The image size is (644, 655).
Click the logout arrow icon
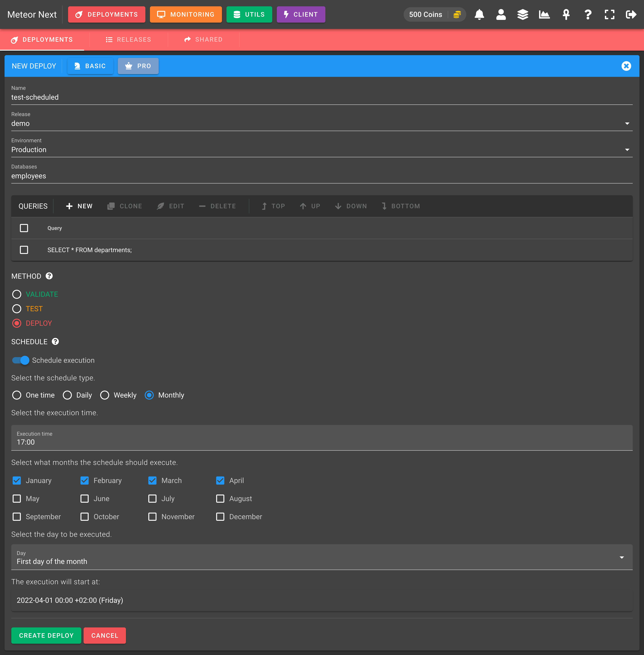click(x=631, y=15)
